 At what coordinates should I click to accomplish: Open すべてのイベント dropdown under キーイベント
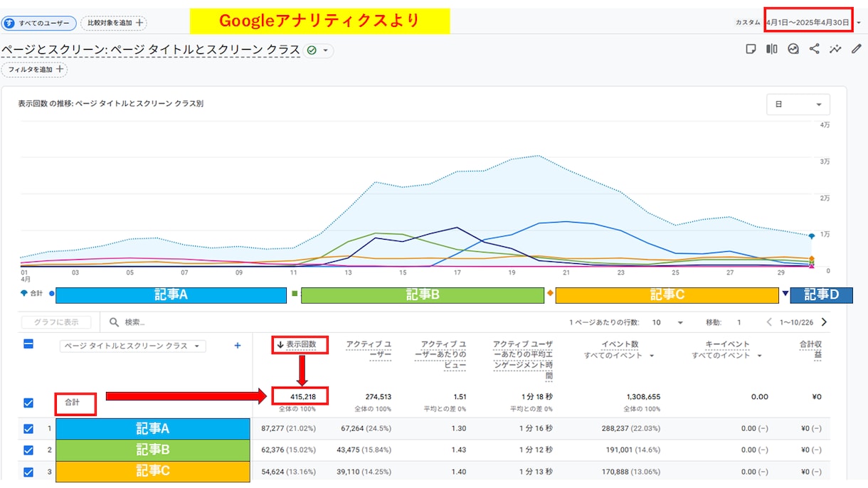click(726, 355)
